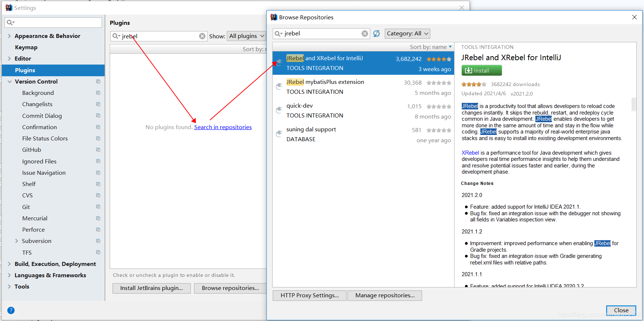
Task: Click project-level icon next to Issue Navigation
Action: [x=98, y=173]
